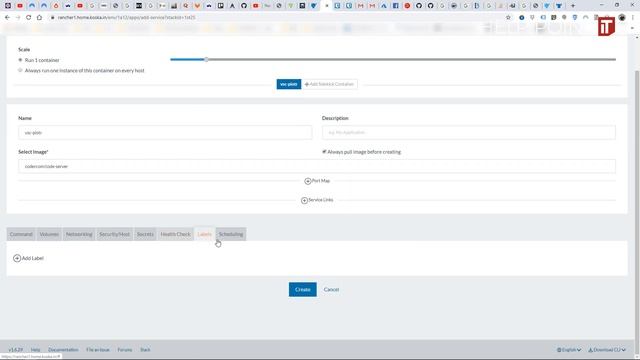The width and height of the screenshot is (640, 360).
Task: Open the Command tab
Action: pos(21,234)
